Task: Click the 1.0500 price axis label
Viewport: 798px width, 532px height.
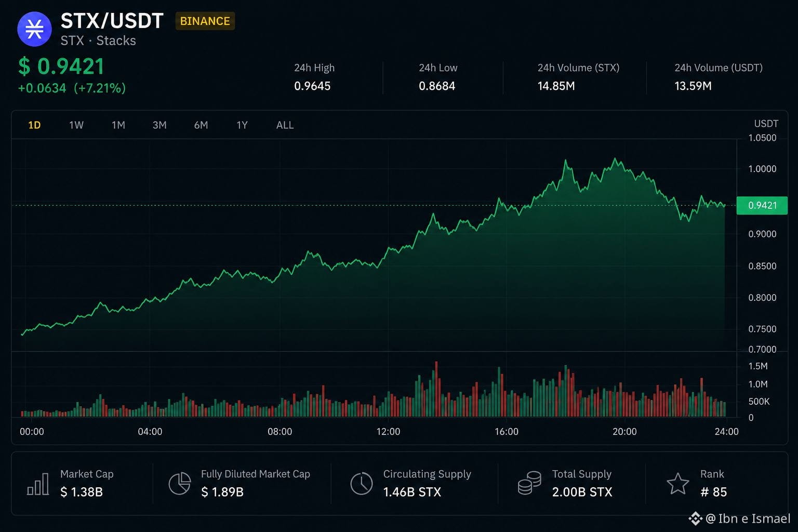Action: pyautogui.click(x=762, y=138)
